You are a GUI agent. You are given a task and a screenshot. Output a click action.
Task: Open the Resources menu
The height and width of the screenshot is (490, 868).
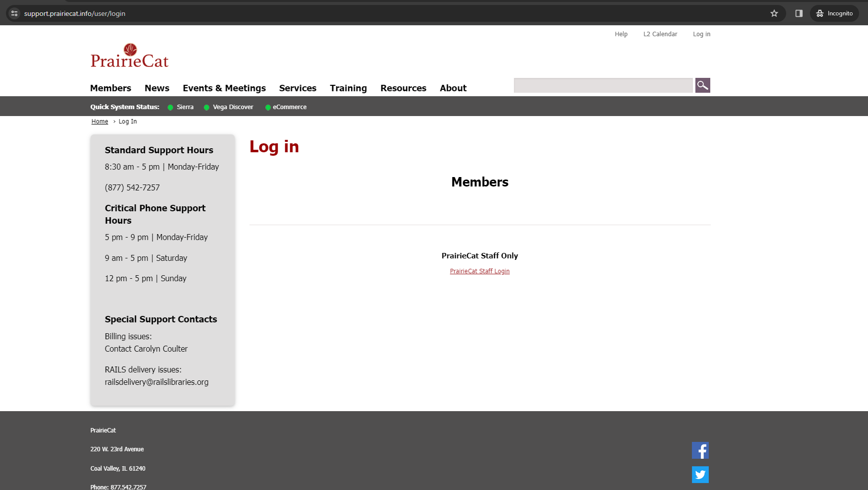pyautogui.click(x=403, y=88)
